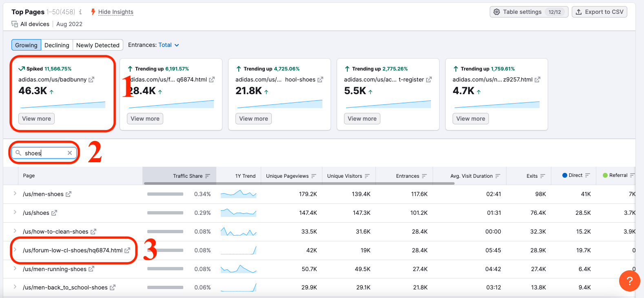Sort by Traffic Share column icon
The image size is (644, 298).
208,176
